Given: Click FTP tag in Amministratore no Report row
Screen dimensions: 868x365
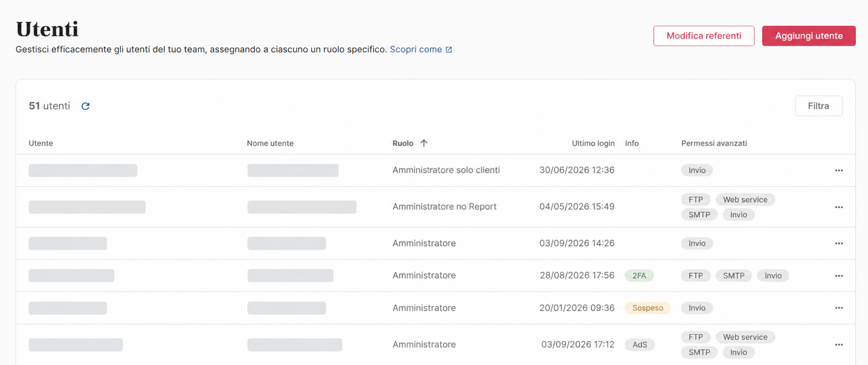Looking at the screenshot, I should (696, 199).
